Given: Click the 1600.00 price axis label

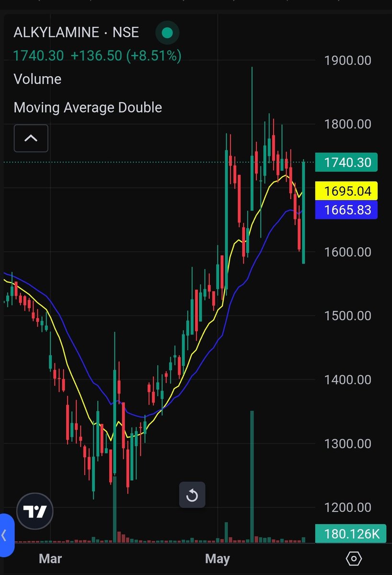Looking at the screenshot, I should pyautogui.click(x=348, y=252).
